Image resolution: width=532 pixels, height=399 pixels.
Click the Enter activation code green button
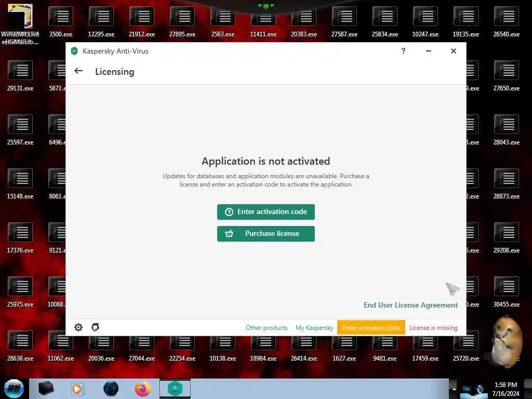(x=265, y=212)
